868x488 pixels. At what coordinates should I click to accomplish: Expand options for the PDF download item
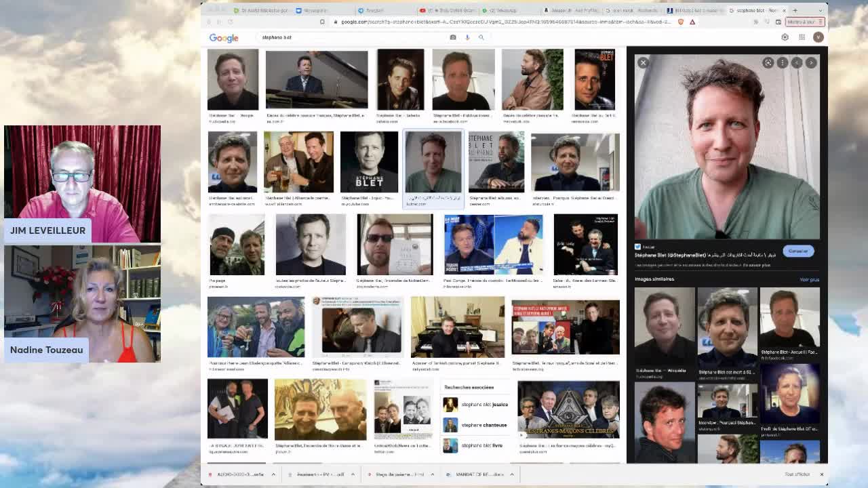click(353, 474)
